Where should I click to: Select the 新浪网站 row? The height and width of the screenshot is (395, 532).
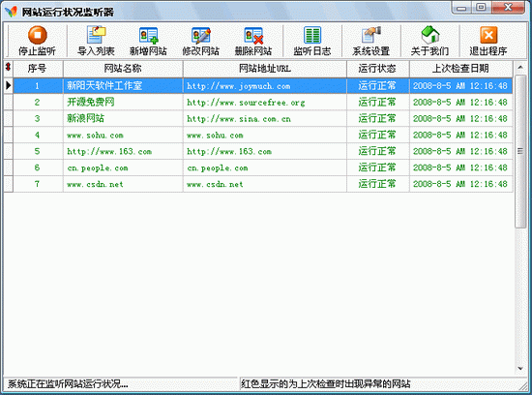258,118
